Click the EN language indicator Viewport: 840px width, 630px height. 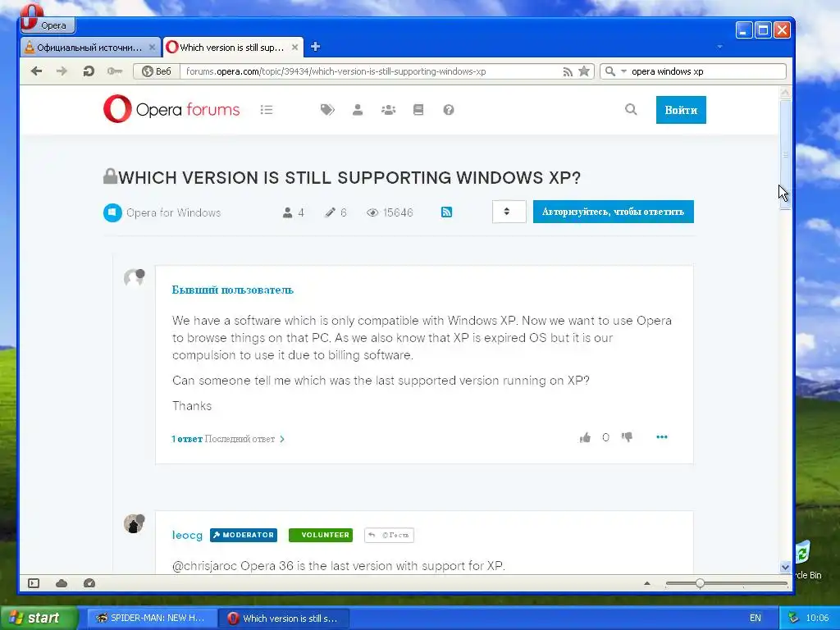pos(756,619)
